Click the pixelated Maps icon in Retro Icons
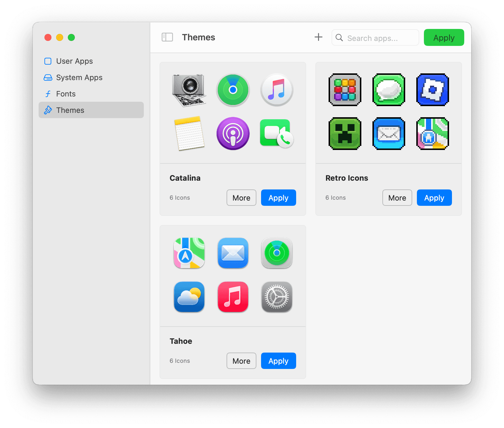 [x=433, y=134]
